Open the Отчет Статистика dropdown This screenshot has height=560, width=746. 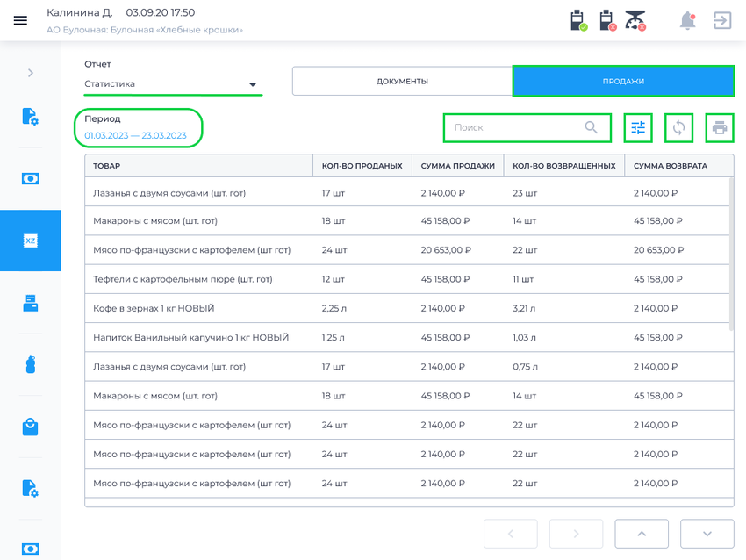[x=173, y=83]
